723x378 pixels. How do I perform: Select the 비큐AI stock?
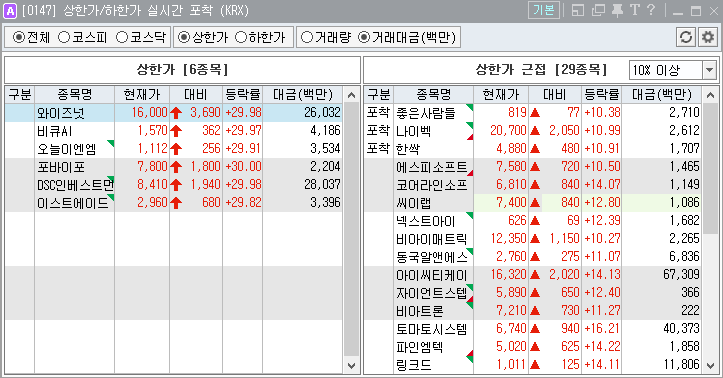[x=54, y=131]
